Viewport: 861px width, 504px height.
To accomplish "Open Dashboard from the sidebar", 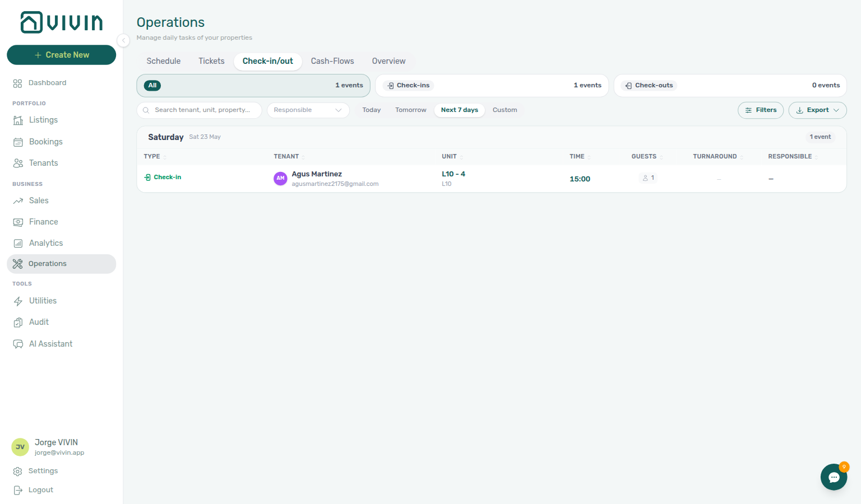I will [x=48, y=83].
